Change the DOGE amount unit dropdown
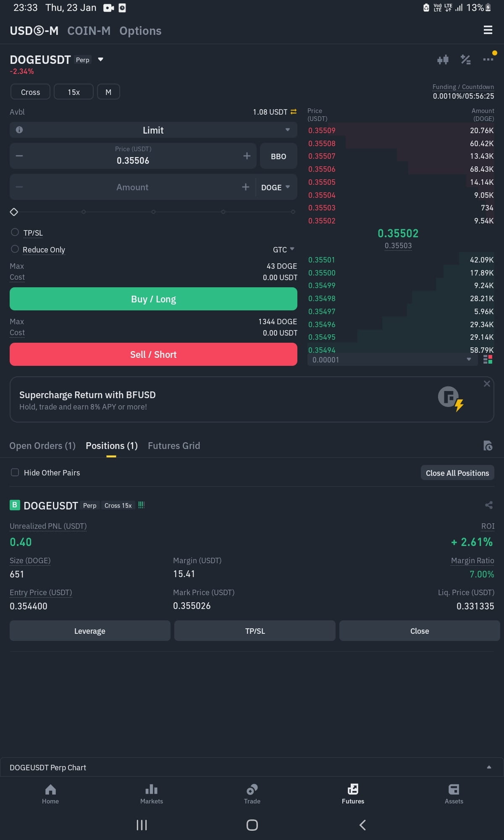 coord(276,187)
